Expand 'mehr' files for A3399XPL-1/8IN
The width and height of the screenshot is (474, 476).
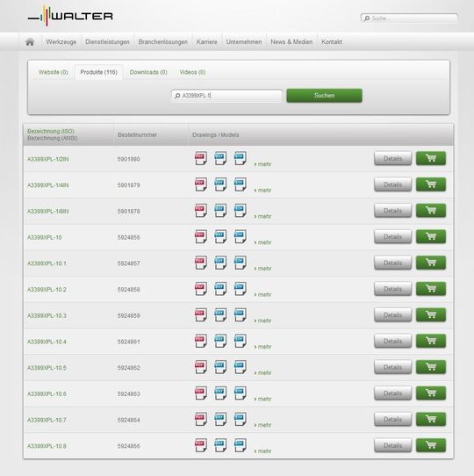tap(262, 216)
